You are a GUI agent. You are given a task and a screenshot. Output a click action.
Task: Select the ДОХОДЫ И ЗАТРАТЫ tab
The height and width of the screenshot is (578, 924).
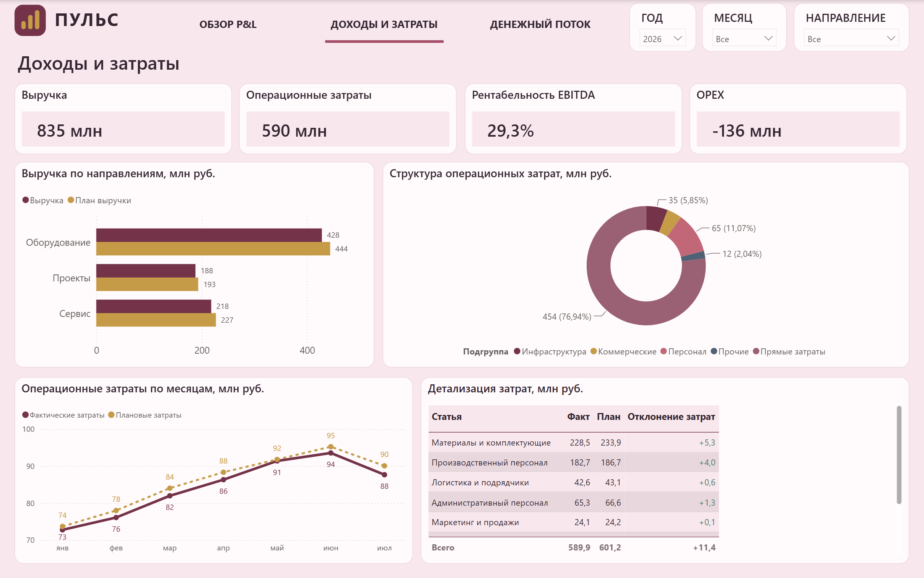384,24
